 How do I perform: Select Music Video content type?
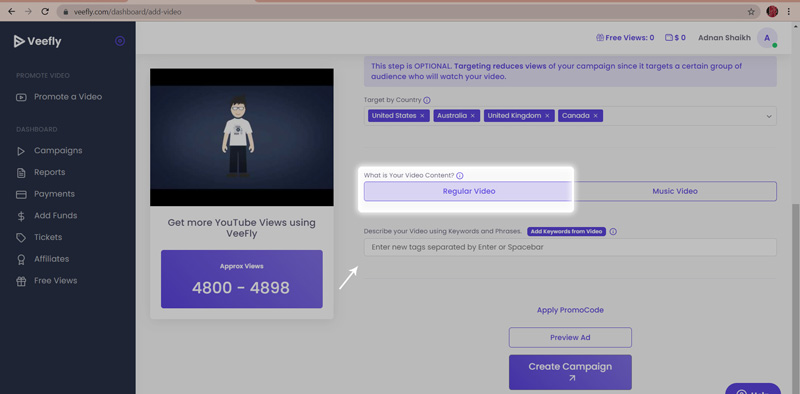674,191
